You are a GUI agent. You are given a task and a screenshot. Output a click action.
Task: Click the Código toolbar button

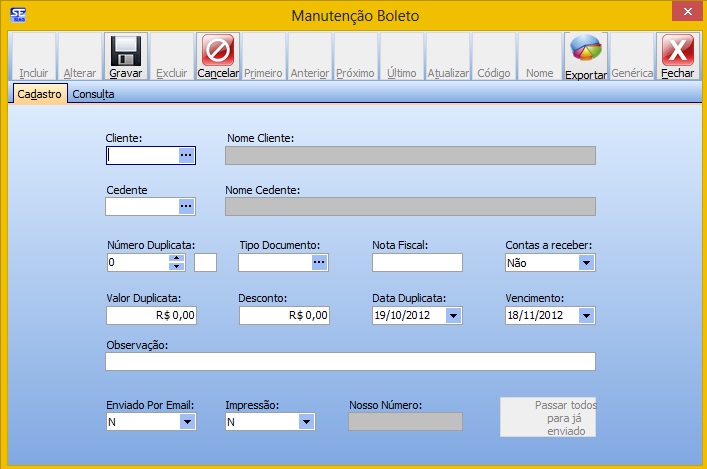pos(494,56)
